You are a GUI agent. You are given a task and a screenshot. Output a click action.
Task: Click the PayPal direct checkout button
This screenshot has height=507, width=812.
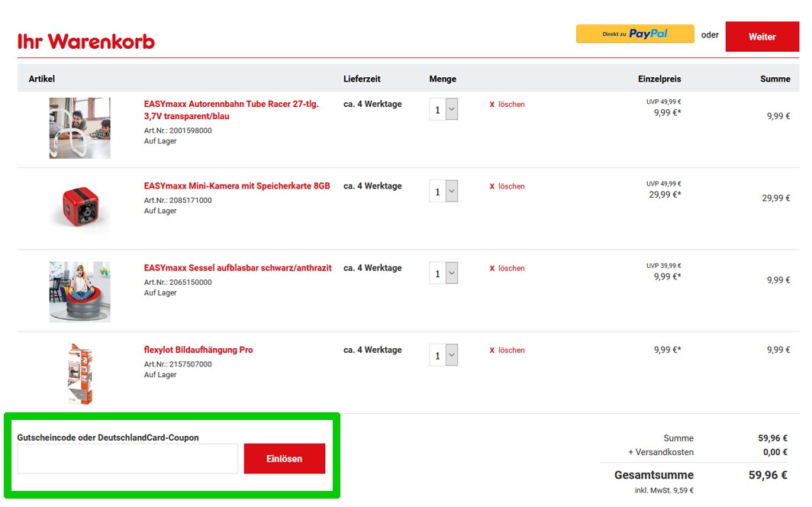[634, 34]
